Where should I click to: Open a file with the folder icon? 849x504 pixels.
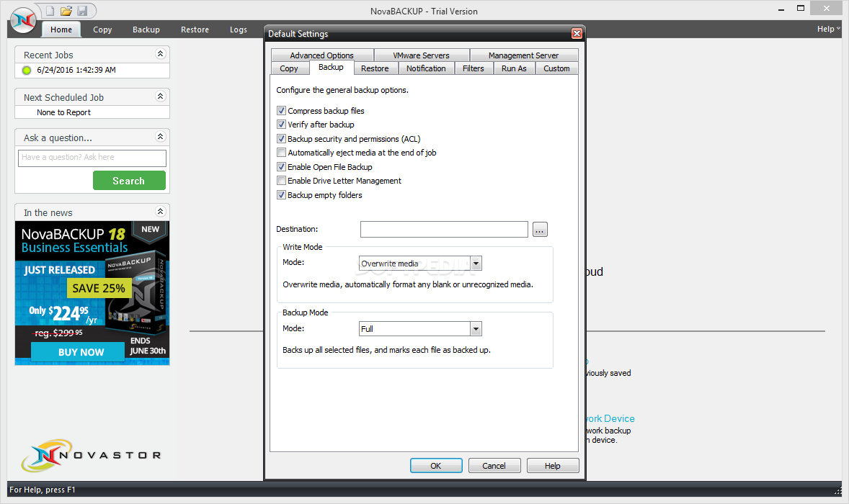tap(66, 11)
